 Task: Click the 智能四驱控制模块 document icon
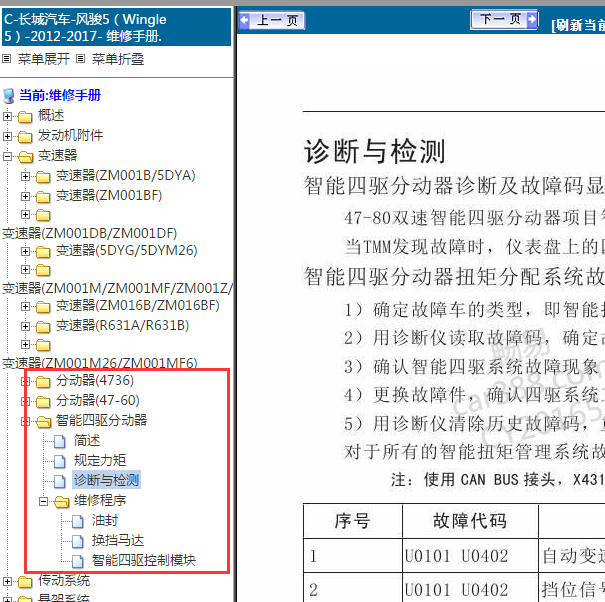tap(78, 561)
